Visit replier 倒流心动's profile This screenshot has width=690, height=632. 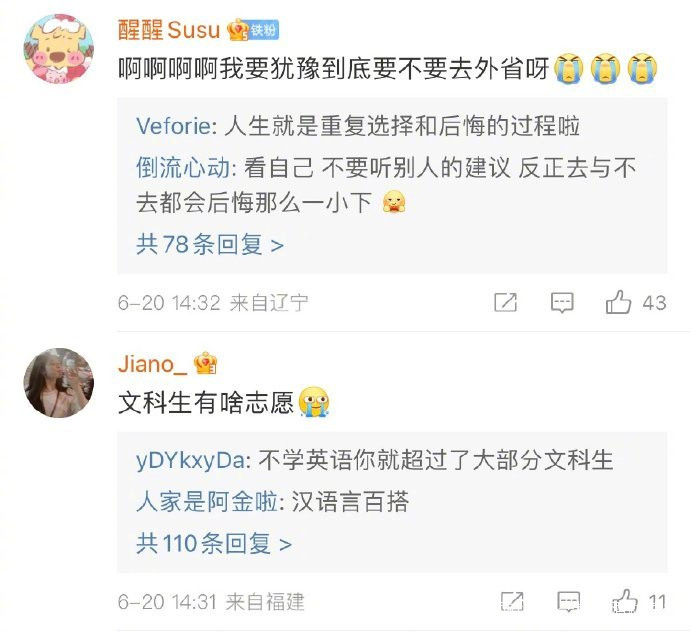coord(183,168)
